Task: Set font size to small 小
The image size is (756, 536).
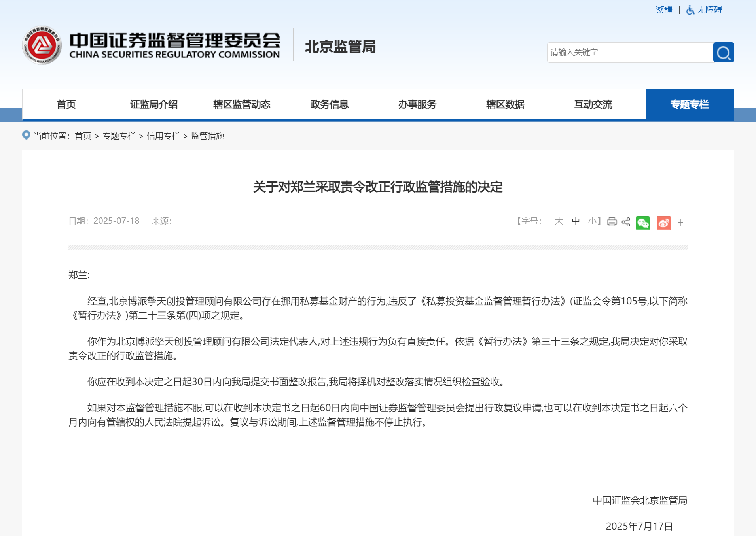Action: (x=592, y=221)
